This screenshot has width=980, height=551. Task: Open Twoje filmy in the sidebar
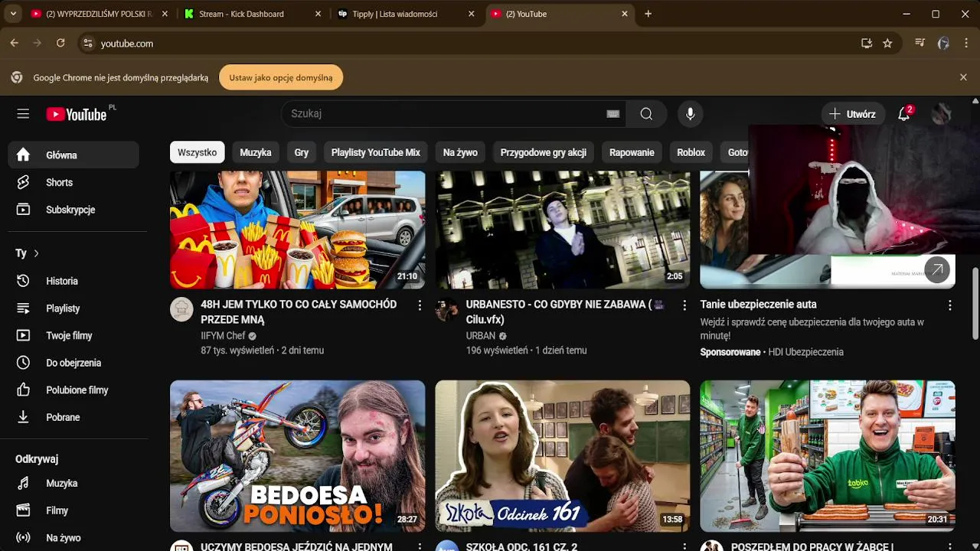(73, 335)
